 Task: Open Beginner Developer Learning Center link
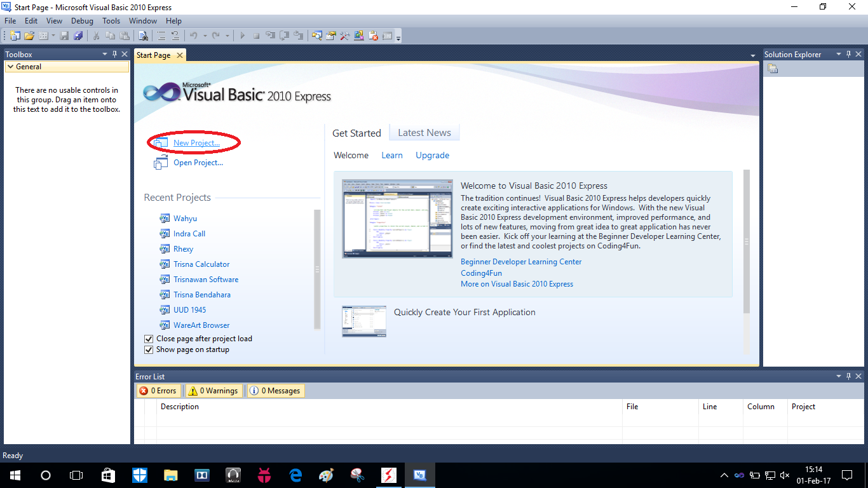click(521, 262)
